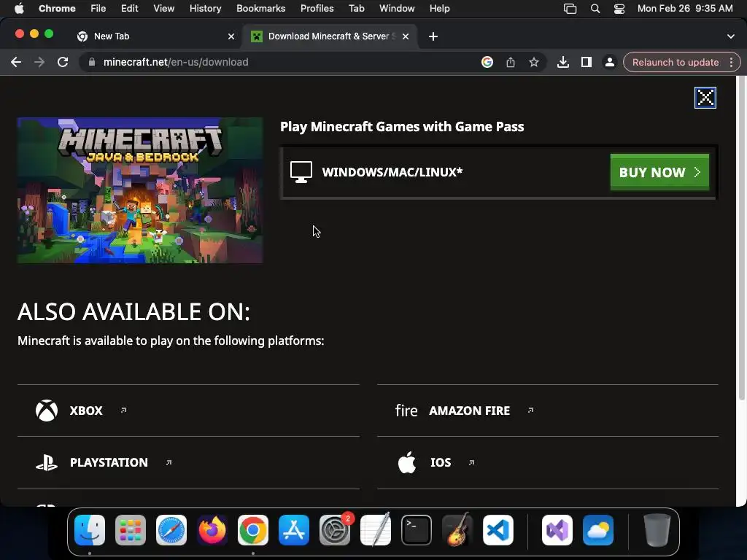The image size is (747, 560).
Task: Open macOS Spotlight search
Action: (x=595, y=9)
